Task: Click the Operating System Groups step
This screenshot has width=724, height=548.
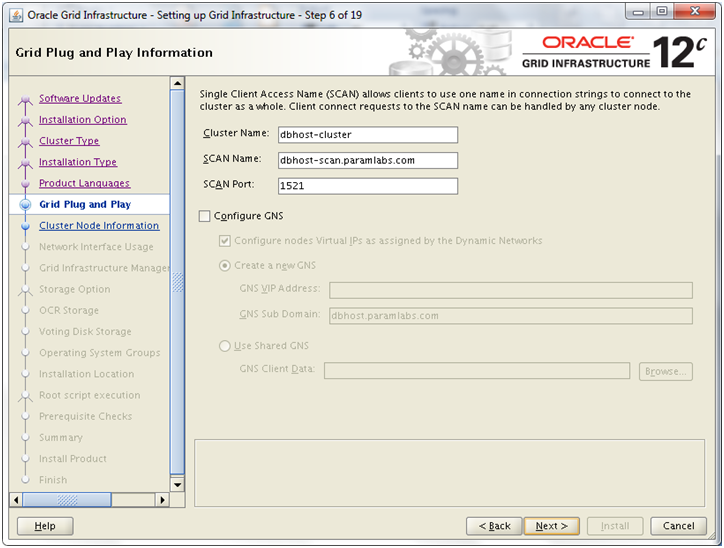Action: click(100, 353)
